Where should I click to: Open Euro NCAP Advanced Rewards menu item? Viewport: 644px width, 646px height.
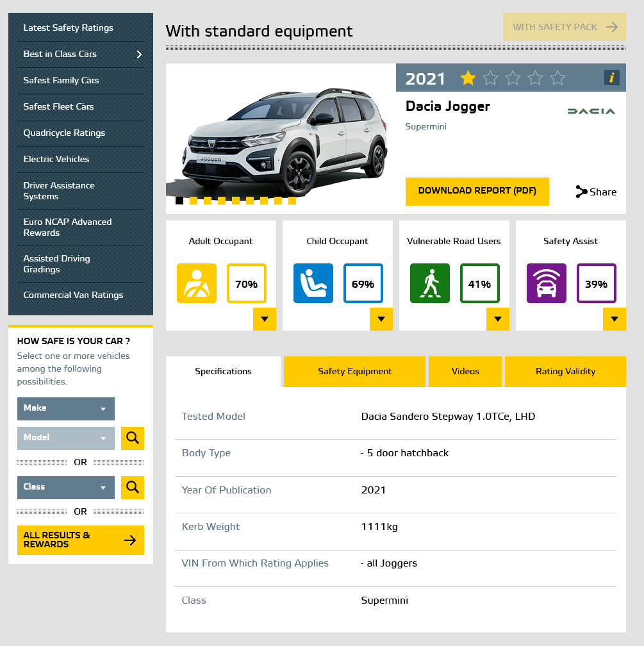[81, 228]
